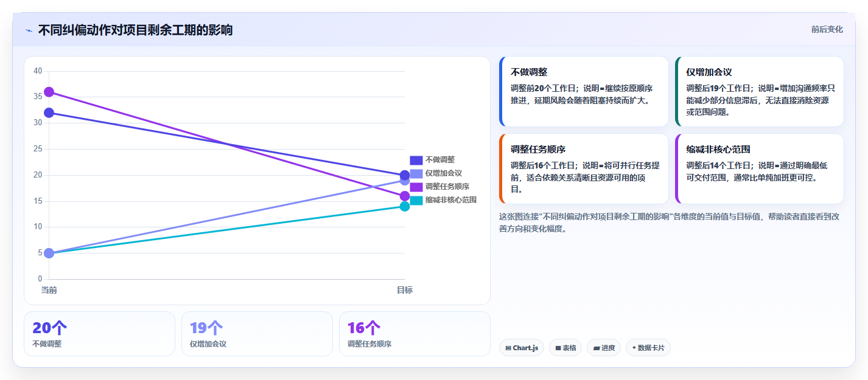Click the lightning icon beside the title
Image resolution: width=868 pixels, height=380 pixels.
click(x=29, y=30)
